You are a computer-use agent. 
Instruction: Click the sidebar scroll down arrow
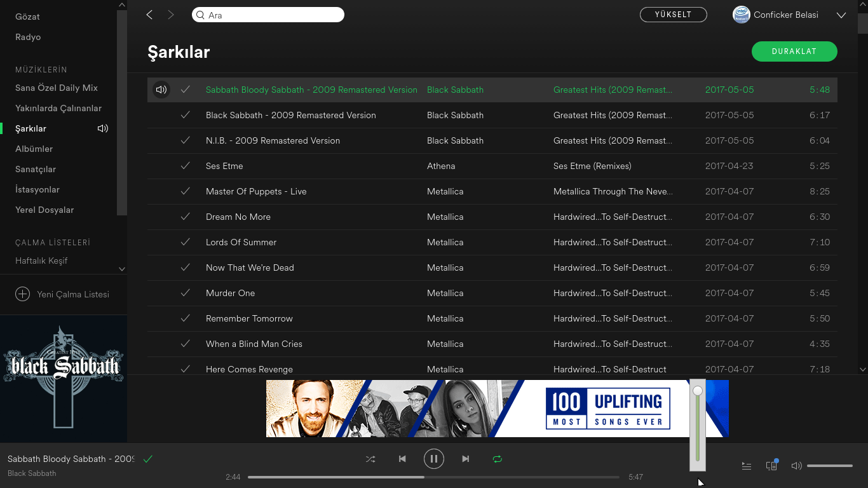click(x=122, y=269)
